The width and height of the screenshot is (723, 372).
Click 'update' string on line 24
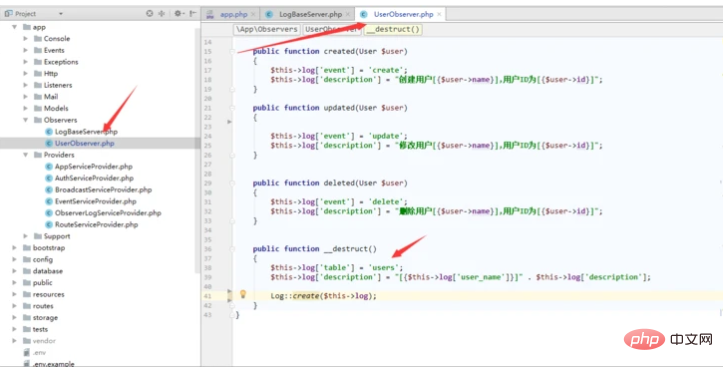coord(387,136)
